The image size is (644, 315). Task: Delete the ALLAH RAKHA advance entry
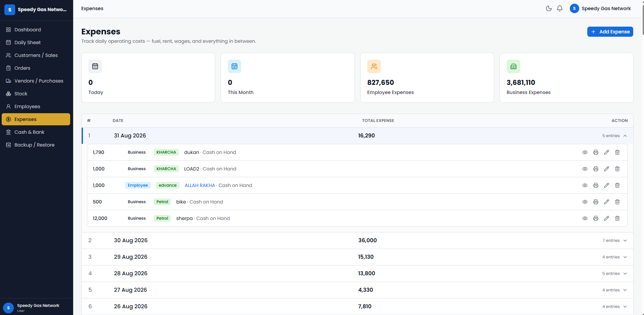[x=617, y=185]
